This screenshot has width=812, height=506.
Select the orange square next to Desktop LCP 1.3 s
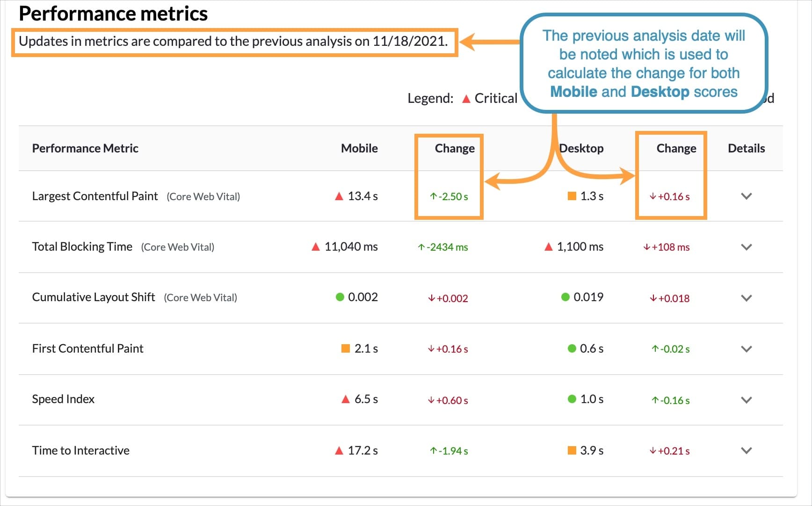572,196
